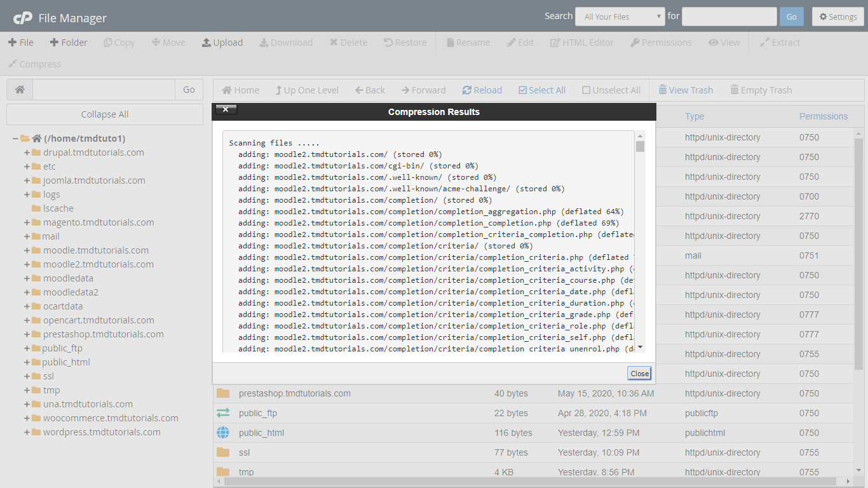Screen dimensions: 868x488
Task: Expand the moodle2.tmdtutorials.com tree folder
Action: point(27,264)
